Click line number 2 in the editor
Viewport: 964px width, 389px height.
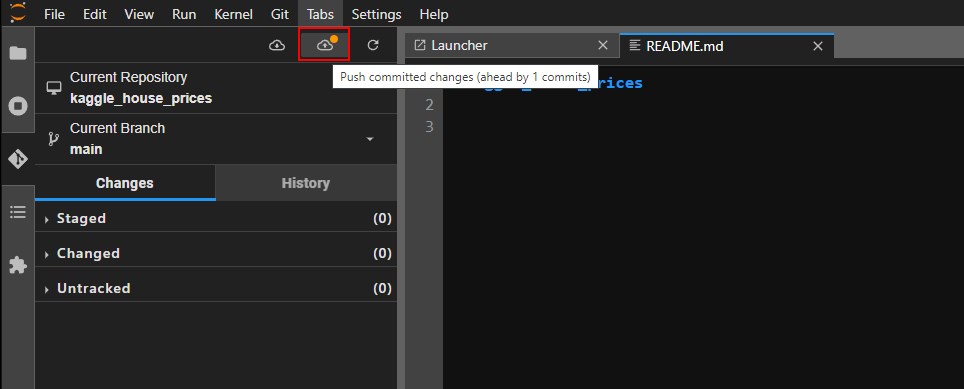tap(430, 105)
